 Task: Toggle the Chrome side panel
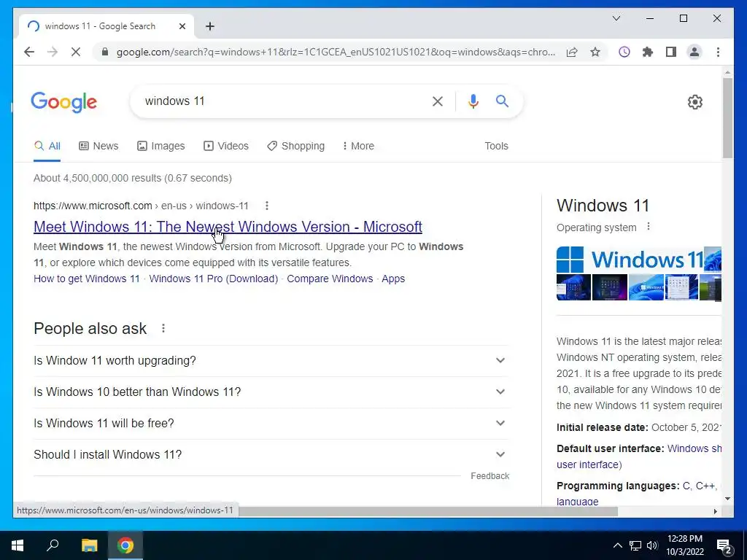(671, 52)
